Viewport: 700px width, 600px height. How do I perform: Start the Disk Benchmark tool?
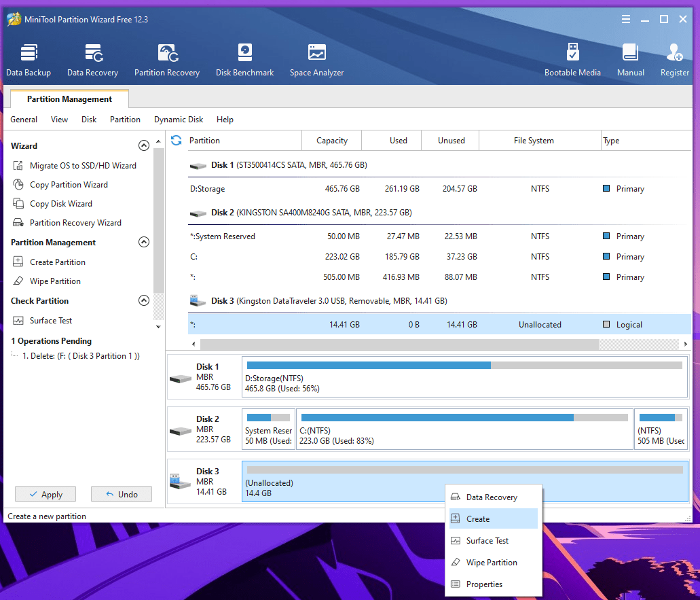tap(244, 60)
